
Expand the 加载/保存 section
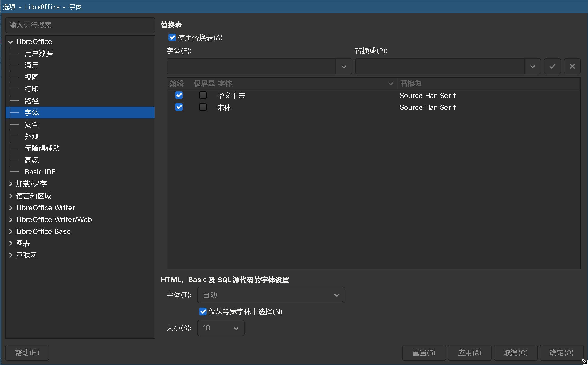click(11, 184)
